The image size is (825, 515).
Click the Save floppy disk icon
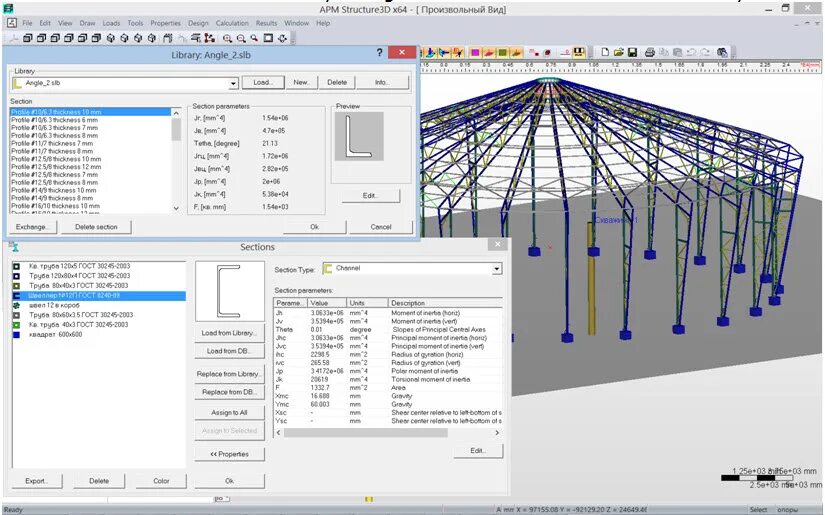pos(632,52)
